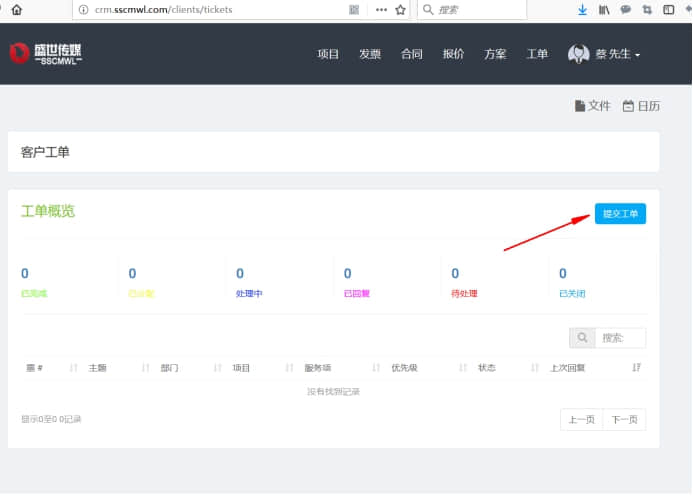This screenshot has height=497, width=693.
Task: Open 文件 with the file icon
Action: 591,106
